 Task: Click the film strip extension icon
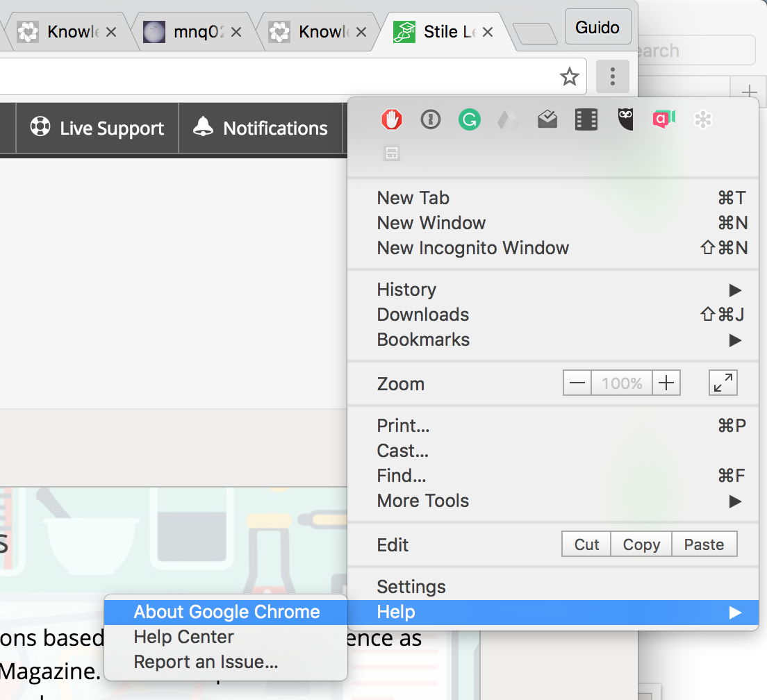[x=586, y=119]
